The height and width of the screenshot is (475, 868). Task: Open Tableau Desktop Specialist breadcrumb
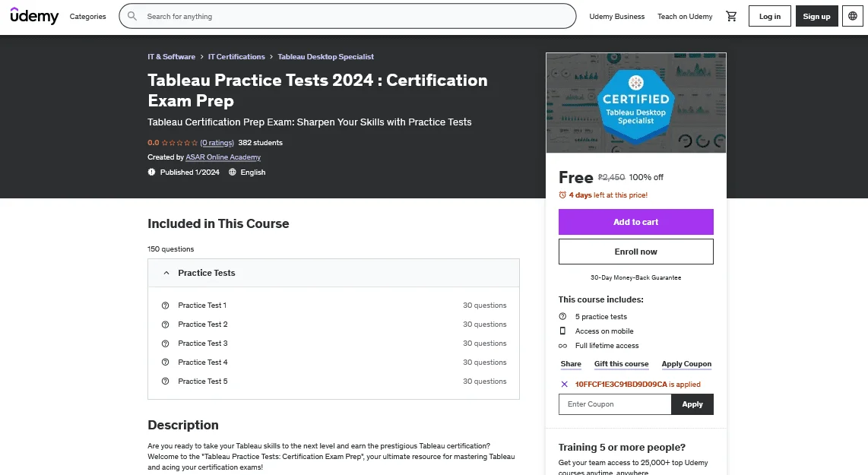pos(325,56)
